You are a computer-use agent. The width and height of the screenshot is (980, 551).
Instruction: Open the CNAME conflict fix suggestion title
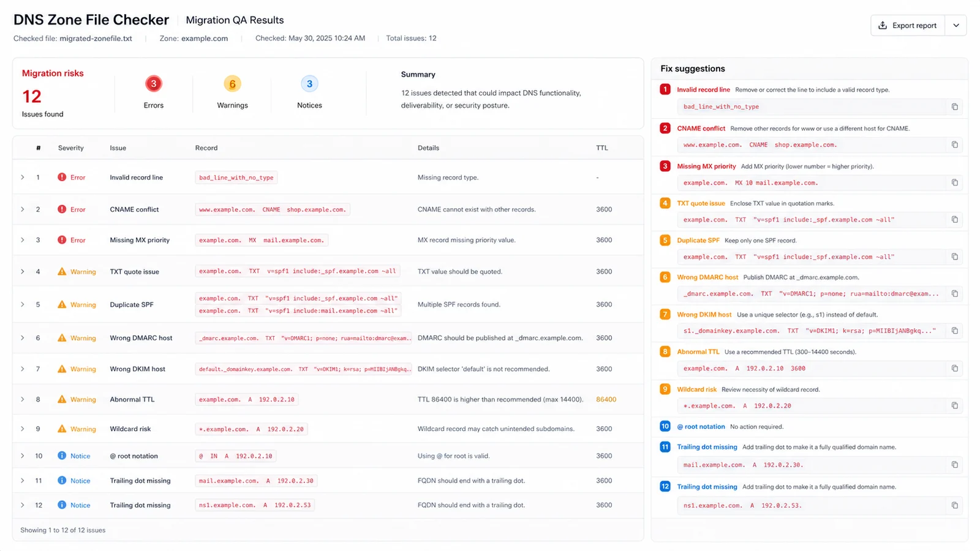pyautogui.click(x=701, y=129)
